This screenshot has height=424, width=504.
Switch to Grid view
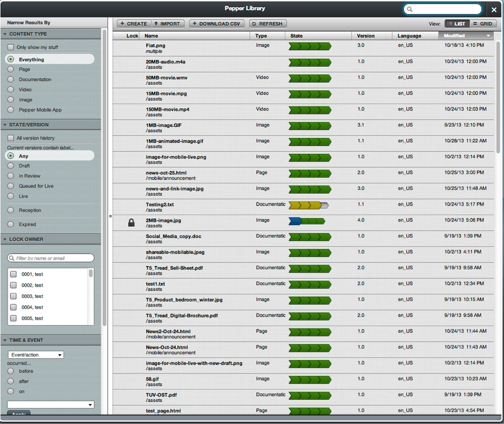point(483,24)
